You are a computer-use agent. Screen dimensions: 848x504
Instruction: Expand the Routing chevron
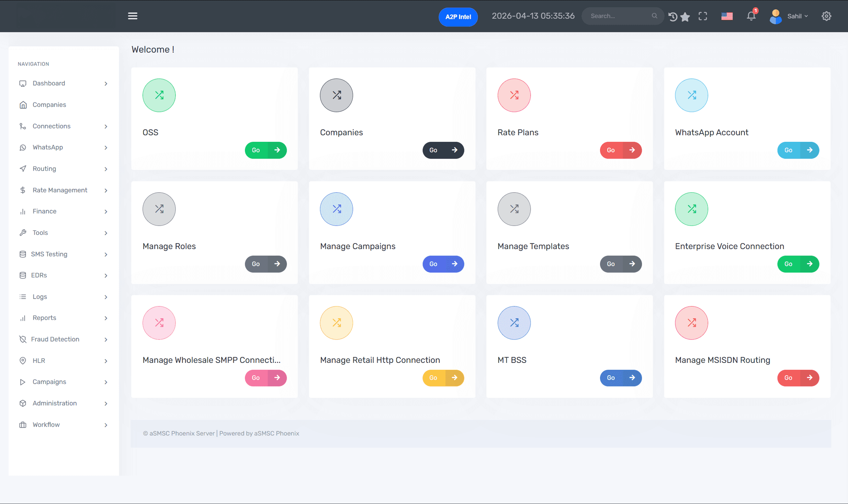pos(106,169)
